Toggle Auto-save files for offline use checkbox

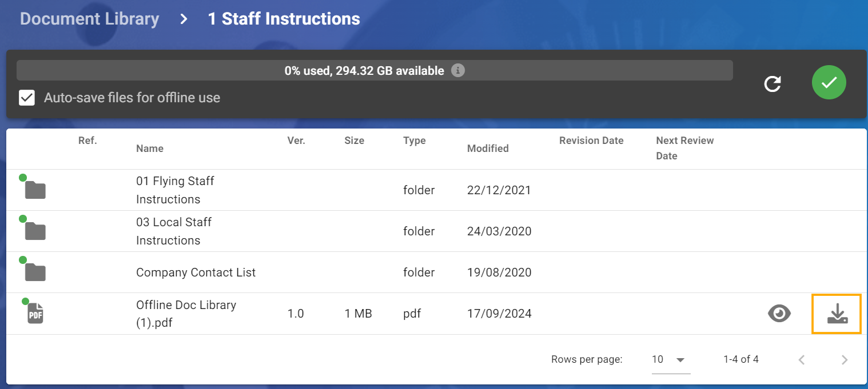click(27, 98)
